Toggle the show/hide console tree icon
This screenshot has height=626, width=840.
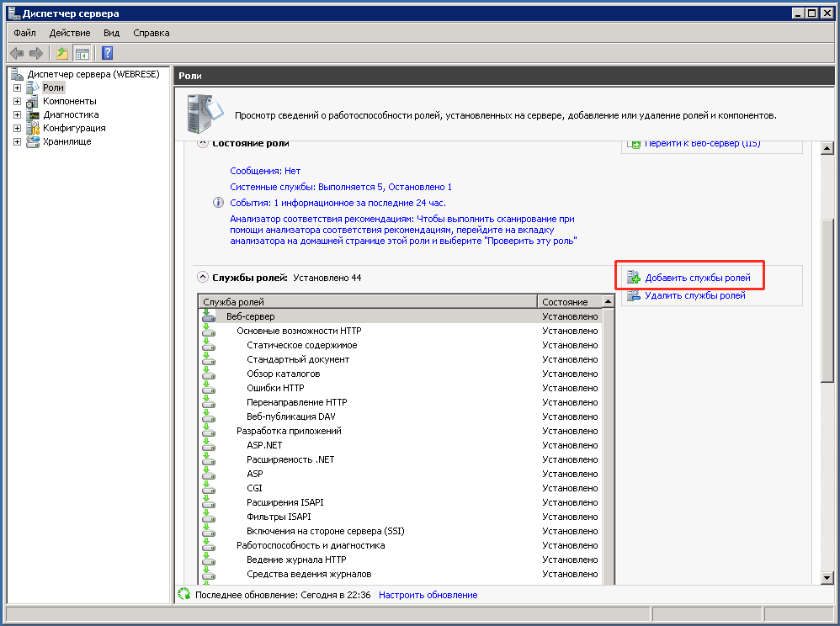pyautogui.click(x=82, y=53)
